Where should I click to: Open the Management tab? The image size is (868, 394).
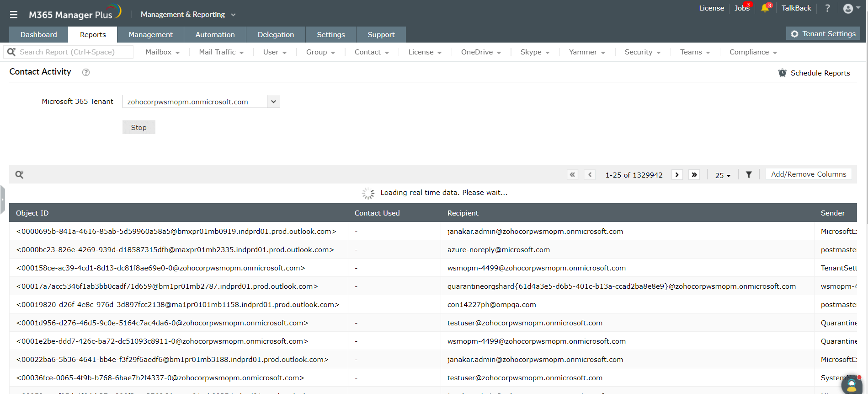151,35
